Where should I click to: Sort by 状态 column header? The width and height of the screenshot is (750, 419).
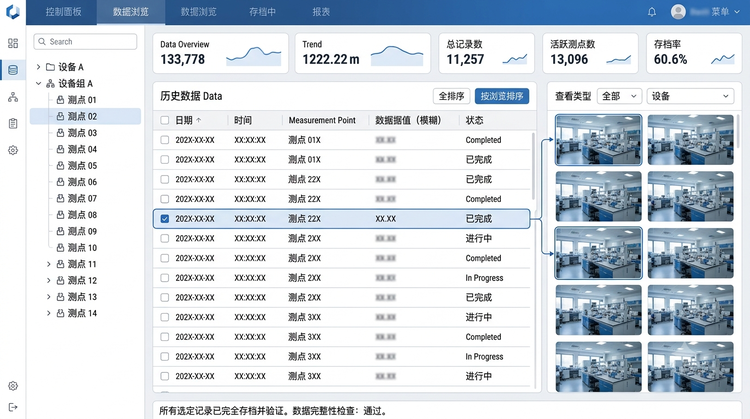pos(474,121)
